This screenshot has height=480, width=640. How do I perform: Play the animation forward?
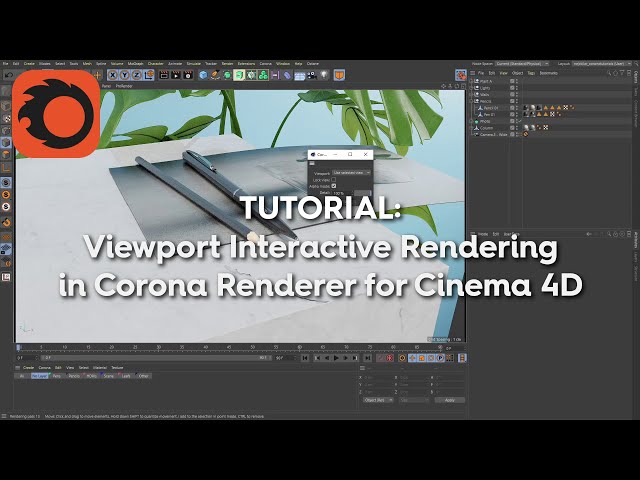click(336, 358)
